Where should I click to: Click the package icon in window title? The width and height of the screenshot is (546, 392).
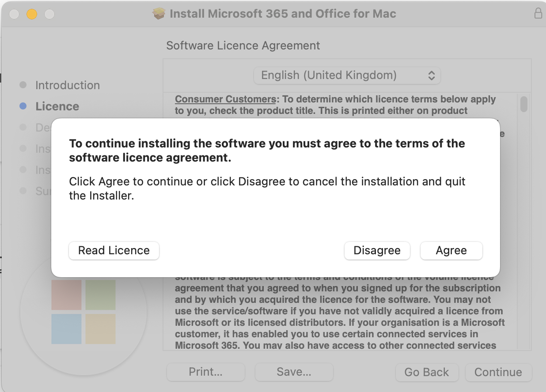tap(159, 14)
